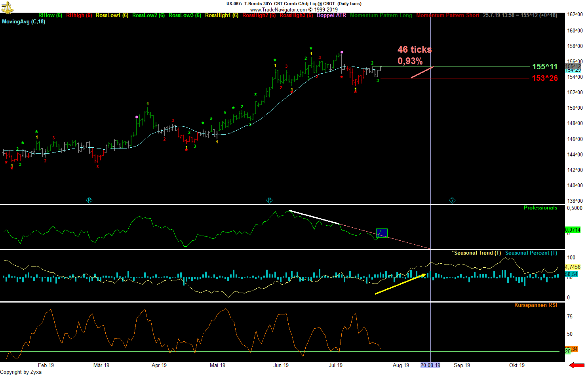Select the 150^00 price axis label
Image resolution: width=588 pixels, height=375 pixels.
coord(575,108)
